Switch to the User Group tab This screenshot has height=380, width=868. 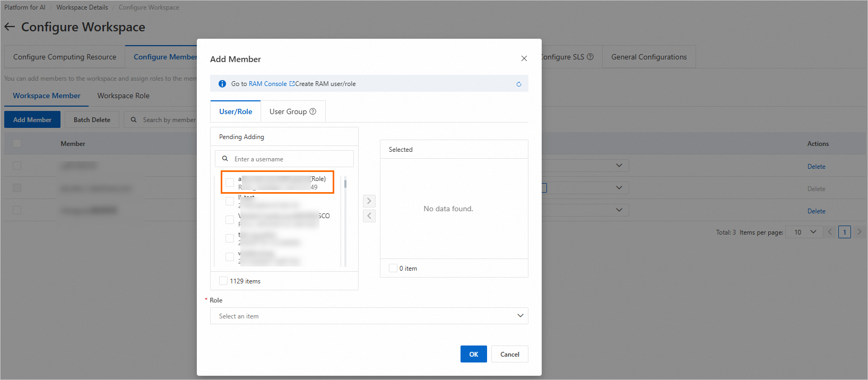(293, 111)
